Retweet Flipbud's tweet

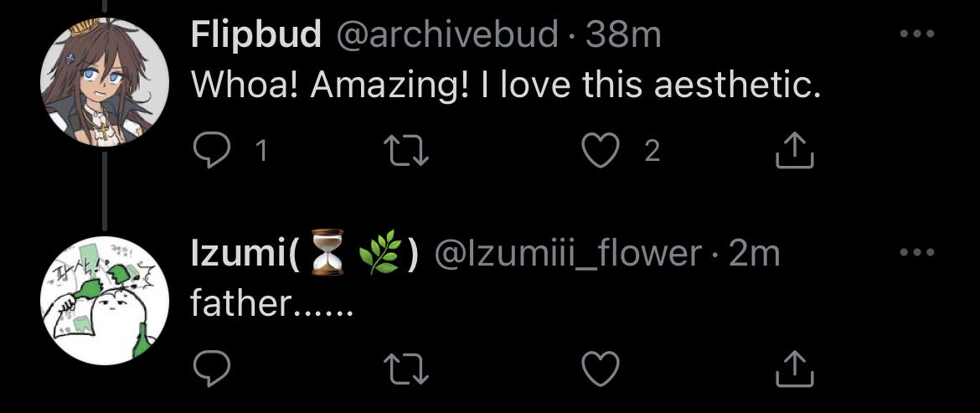coord(405,151)
